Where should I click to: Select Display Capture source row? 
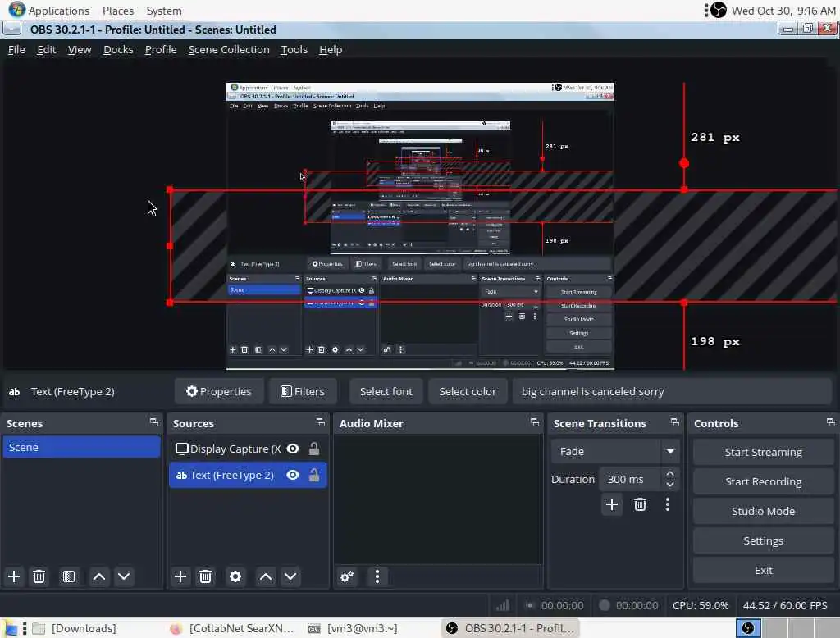click(248, 449)
